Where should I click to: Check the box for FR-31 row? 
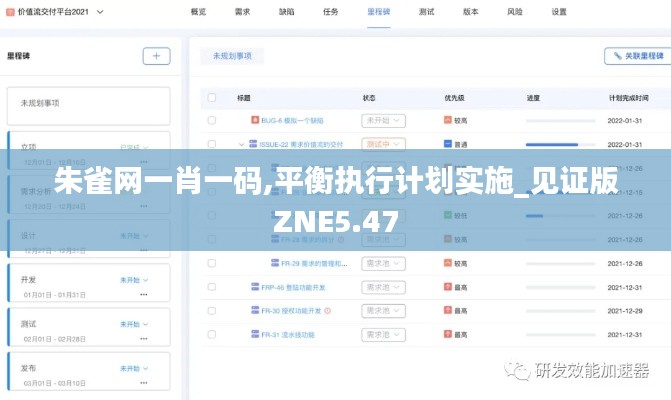212,334
